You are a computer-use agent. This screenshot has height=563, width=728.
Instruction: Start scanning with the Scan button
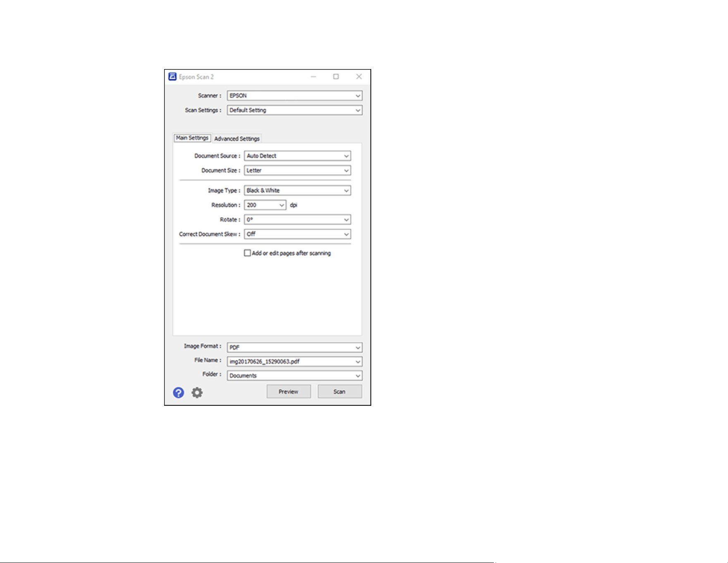coord(340,391)
